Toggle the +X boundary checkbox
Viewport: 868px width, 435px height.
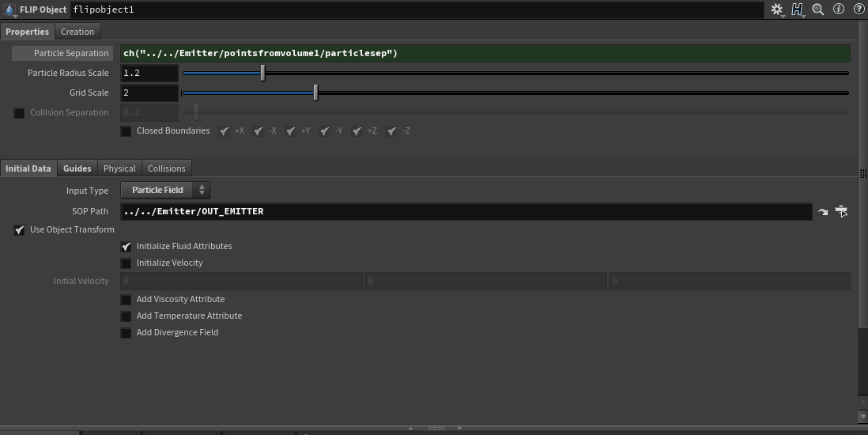225,131
